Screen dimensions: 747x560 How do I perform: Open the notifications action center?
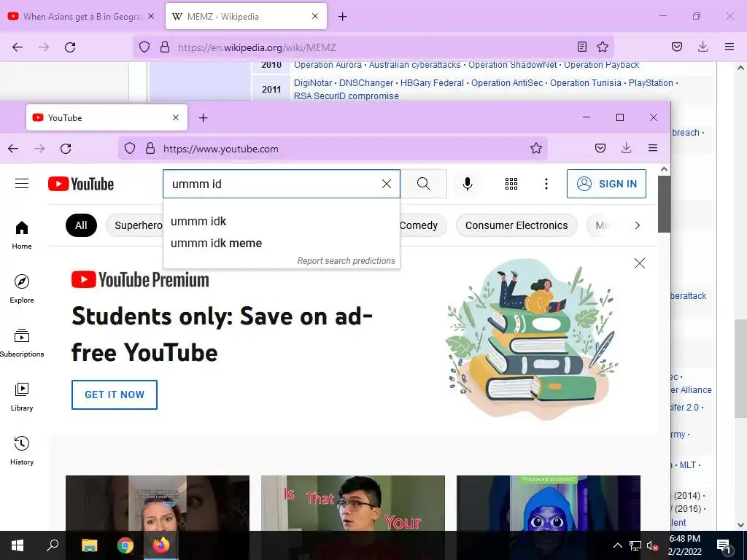point(723,546)
